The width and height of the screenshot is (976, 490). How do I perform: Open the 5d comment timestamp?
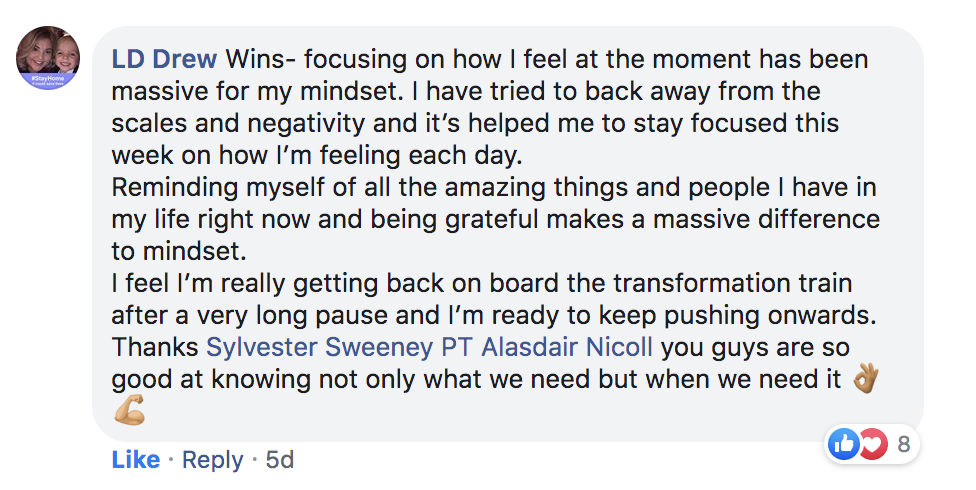279,459
